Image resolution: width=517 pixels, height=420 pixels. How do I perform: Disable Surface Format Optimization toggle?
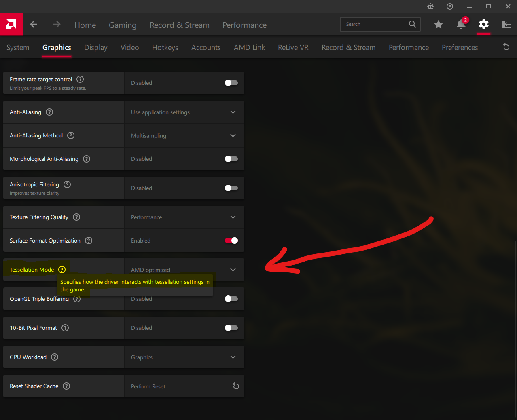[x=231, y=241]
